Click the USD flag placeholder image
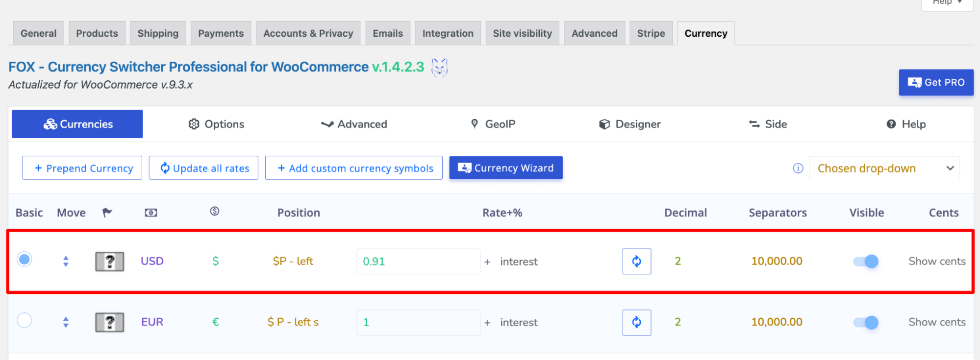The height and width of the screenshot is (360, 980). pyautogui.click(x=109, y=261)
